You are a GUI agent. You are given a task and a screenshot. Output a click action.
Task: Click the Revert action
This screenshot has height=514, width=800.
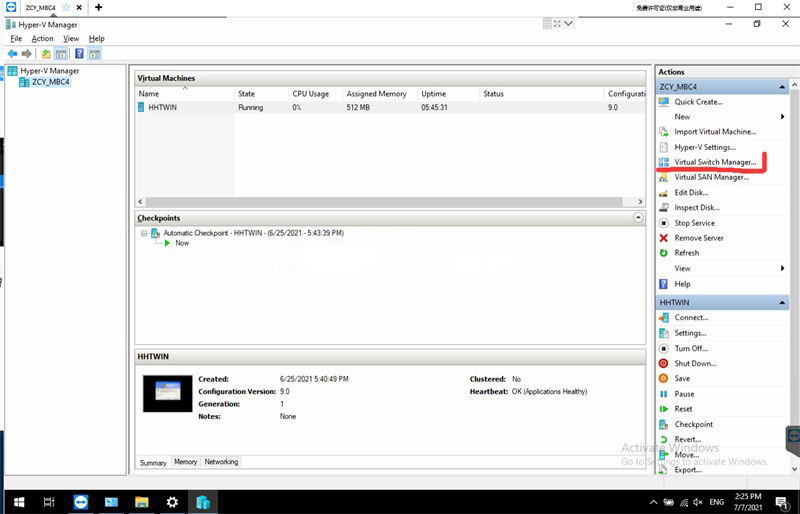click(688, 439)
